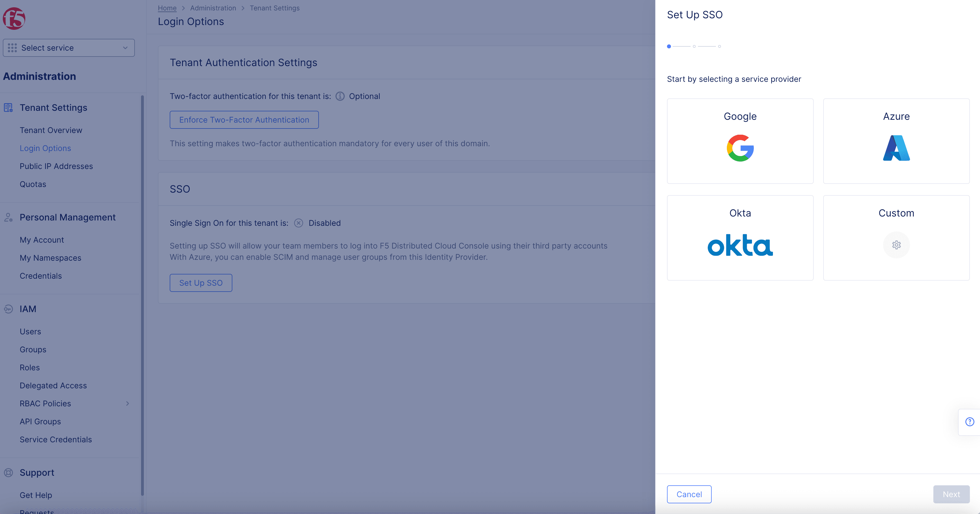Select the Okta provider card
The width and height of the screenshot is (980, 514).
pyautogui.click(x=740, y=238)
